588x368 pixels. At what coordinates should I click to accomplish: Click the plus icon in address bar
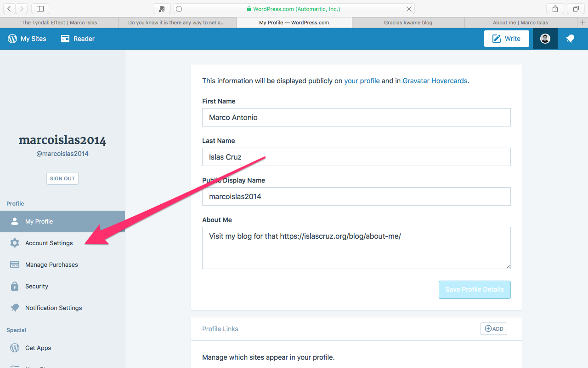pos(179,9)
